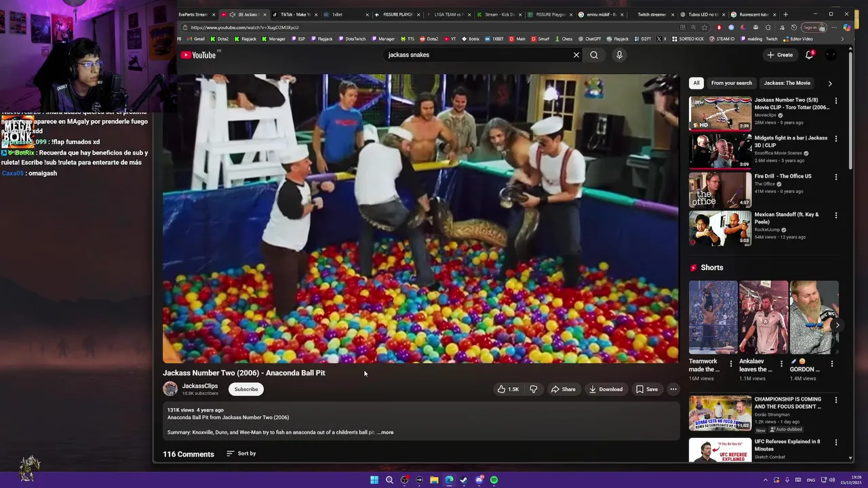
Task: Open the Windows Start menu
Action: pyautogui.click(x=374, y=480)
